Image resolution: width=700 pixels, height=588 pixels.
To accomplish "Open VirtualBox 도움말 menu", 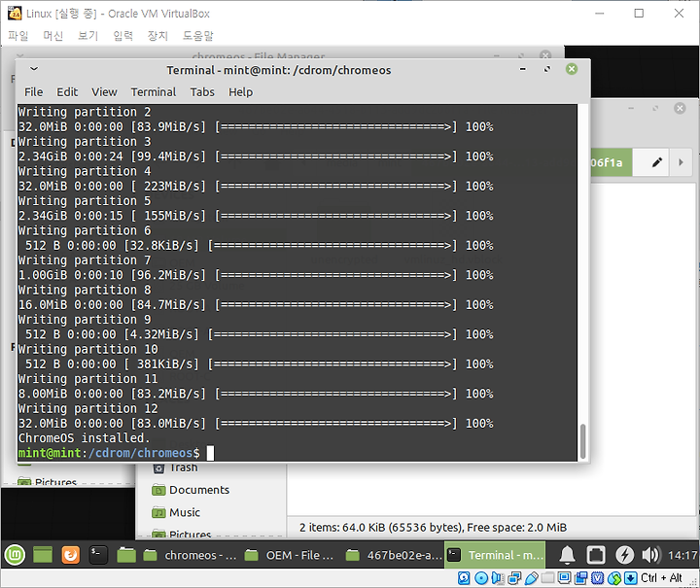I will [x=197, y=35].
